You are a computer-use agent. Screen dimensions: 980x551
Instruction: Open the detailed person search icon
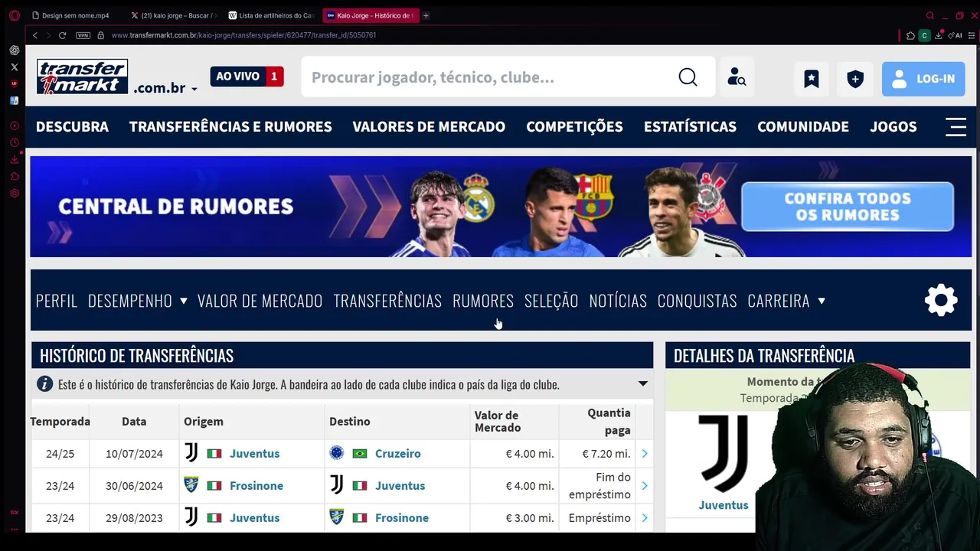coord(737,77)
